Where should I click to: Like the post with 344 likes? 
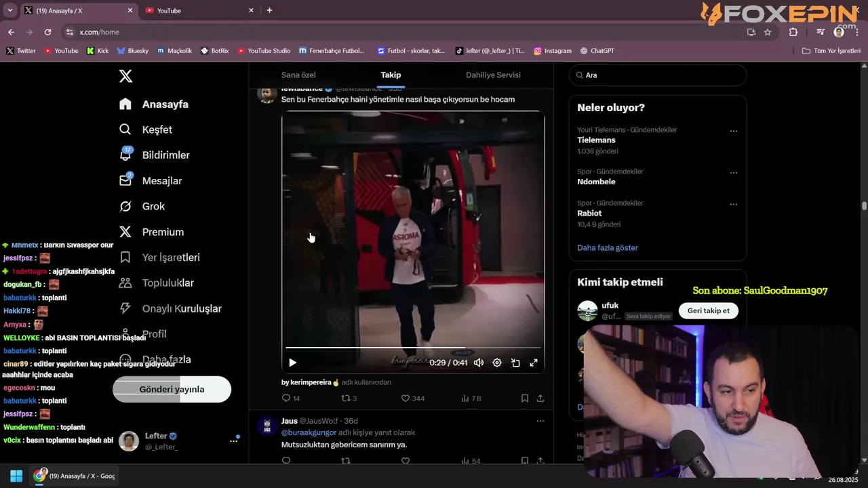(412, 399)
